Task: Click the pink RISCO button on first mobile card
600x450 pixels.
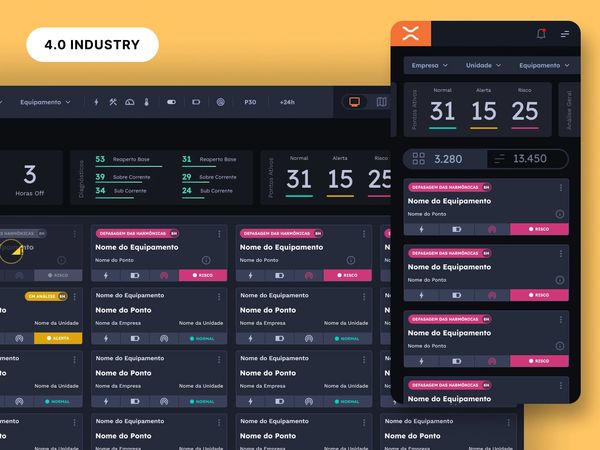Action: (x=539, y=229)
